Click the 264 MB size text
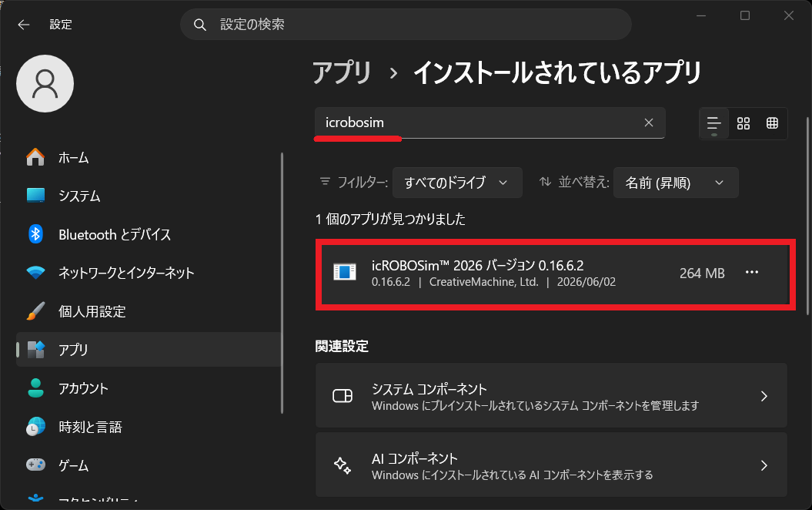 click(x=702, y=273)
